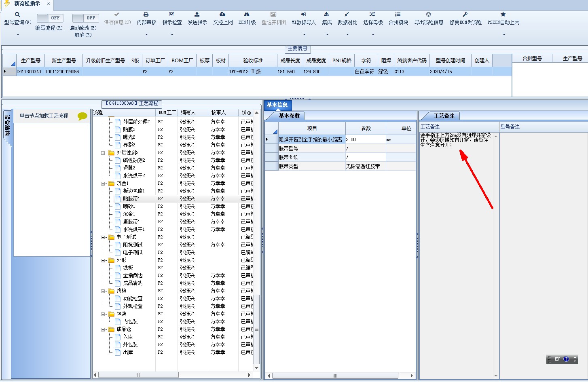Click the CG113003A0 production model cell
The image size is (588, 382).
30,72
